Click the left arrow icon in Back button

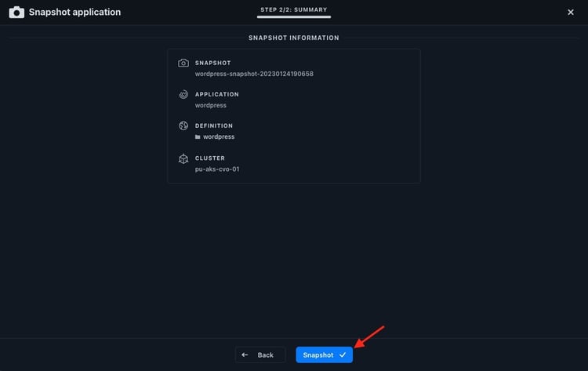(245, 355)
